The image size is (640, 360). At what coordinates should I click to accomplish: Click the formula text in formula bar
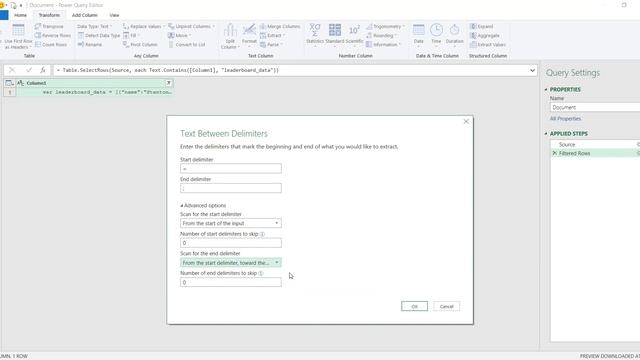coord(168,70)
